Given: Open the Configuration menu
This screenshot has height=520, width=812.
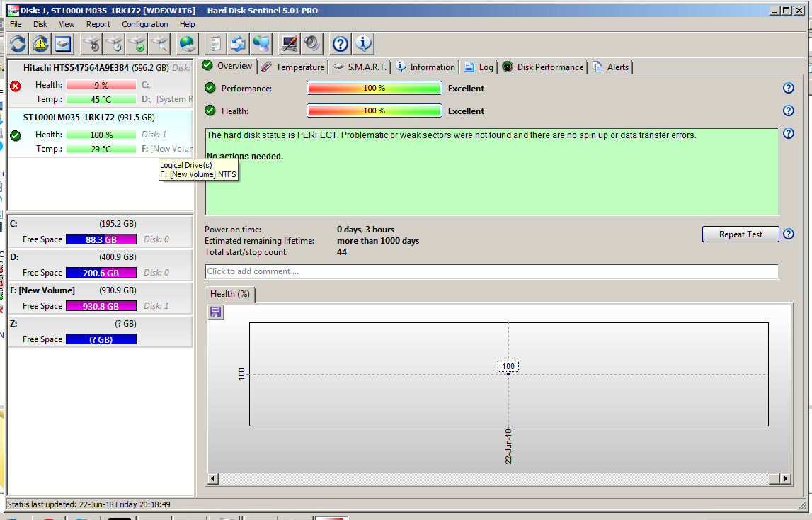Looking at the screenshot, I should 144,24.
